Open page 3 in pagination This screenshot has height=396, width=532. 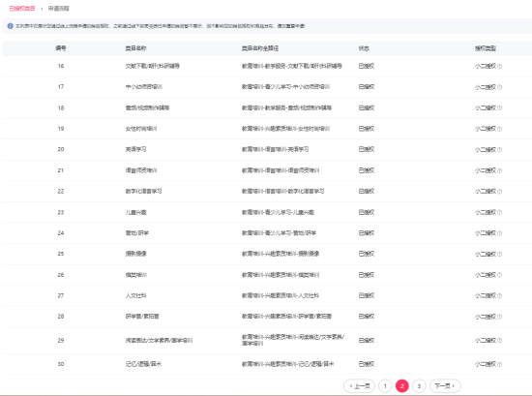click(419, 386)
